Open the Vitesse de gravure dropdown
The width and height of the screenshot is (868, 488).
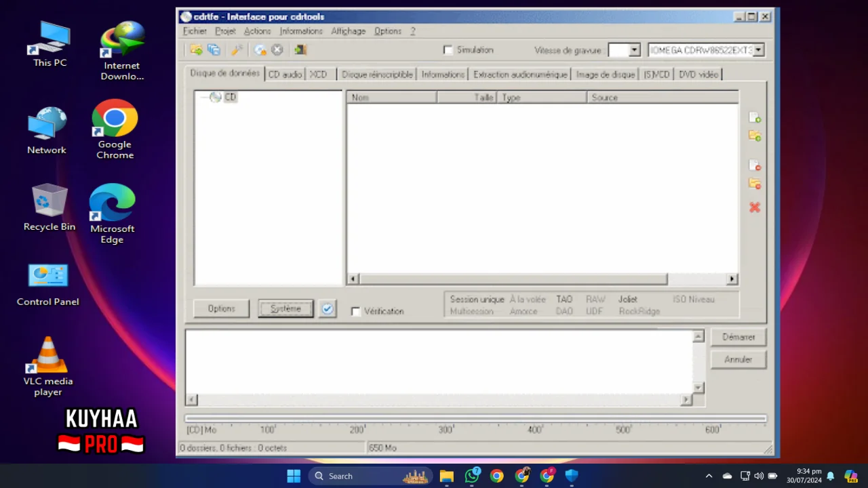point(634,50)
